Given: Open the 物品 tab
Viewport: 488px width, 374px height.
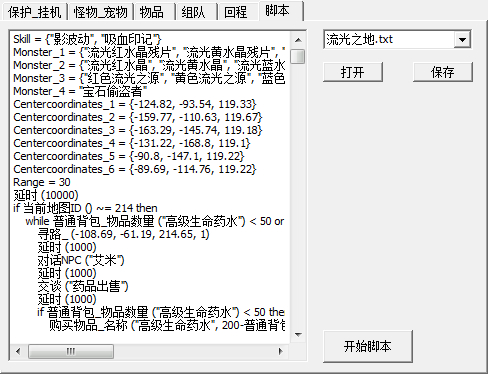Looking at the screenshot, I should 152,12.
